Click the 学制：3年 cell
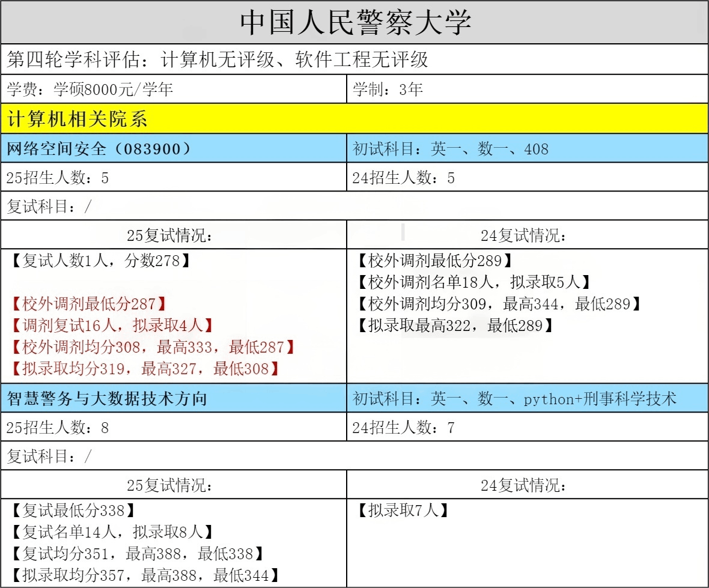The height and width of the screenshot is (588, 709). click(388, 90)
